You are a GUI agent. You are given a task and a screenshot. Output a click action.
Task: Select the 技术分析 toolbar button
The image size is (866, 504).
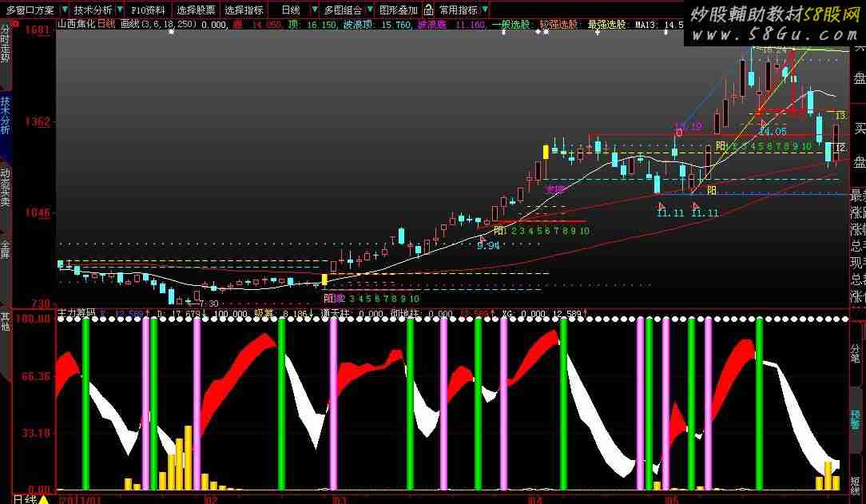(93, 10)
